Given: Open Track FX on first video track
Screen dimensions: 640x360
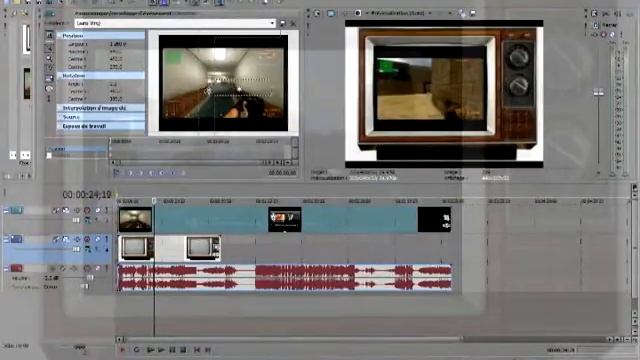Looking at the screenshot, I should click(77, 210).
